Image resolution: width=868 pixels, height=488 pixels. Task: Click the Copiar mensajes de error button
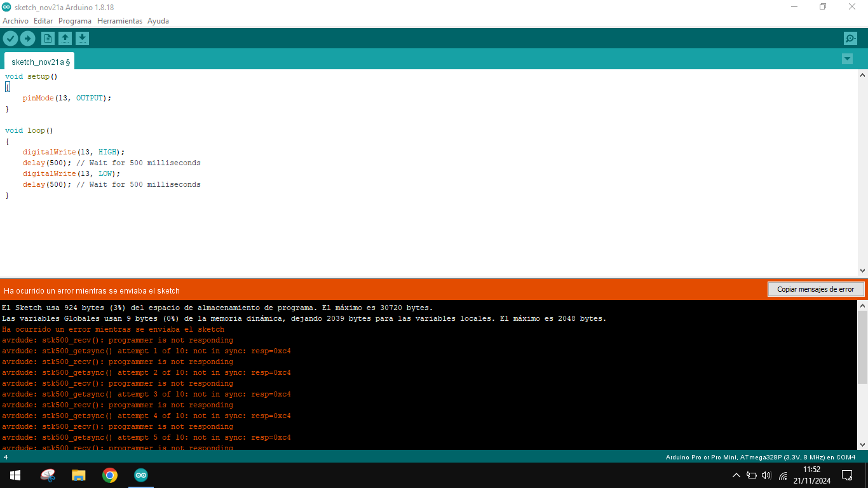816,289
